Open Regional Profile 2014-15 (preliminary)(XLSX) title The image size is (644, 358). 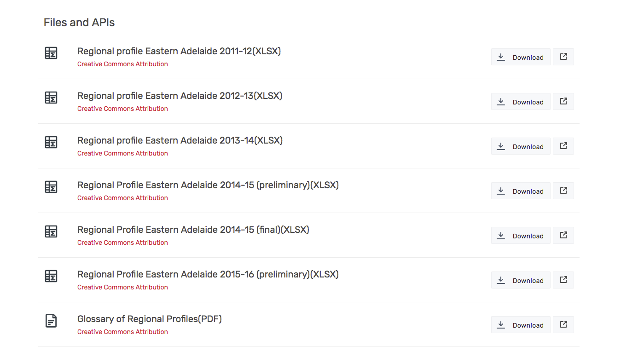point(208,185)
